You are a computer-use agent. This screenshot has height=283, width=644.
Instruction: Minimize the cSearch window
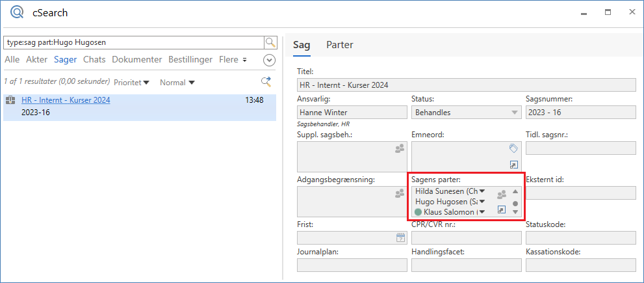[x=584, y=12]
